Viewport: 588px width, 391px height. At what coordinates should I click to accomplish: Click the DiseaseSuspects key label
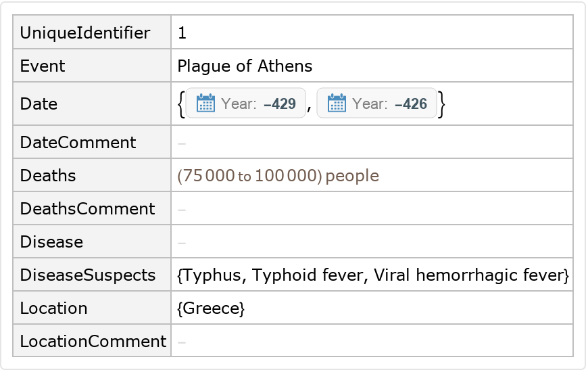tap(88, 275)
